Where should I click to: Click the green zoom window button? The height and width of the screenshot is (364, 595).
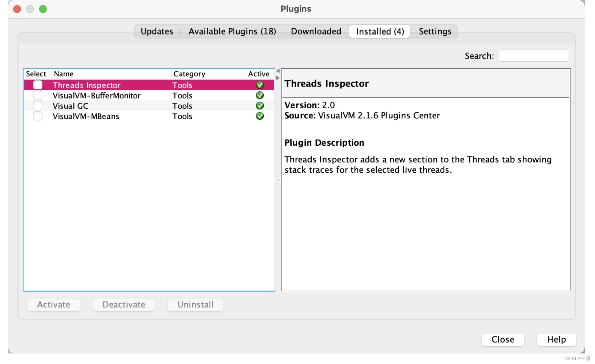tap(43, 9)
